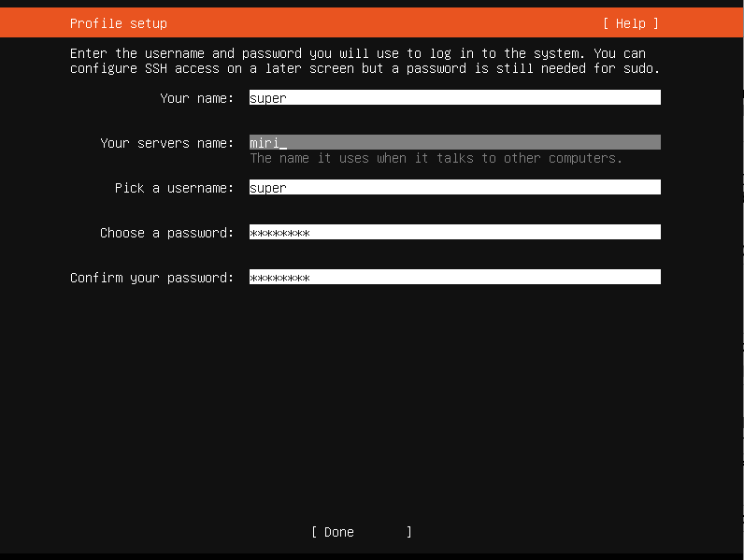Focus the 'Your name' input field
This screenshot has height=560, width=744.
pos(454,98)
